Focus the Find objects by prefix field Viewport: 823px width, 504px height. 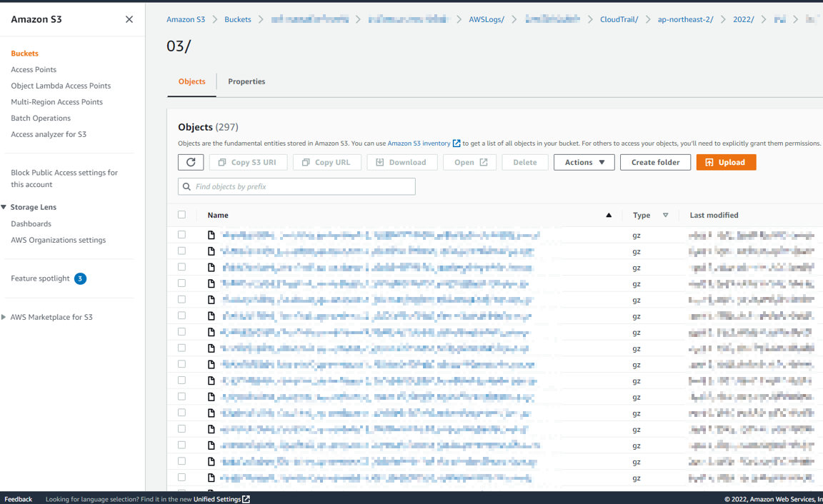click(296, 187)
